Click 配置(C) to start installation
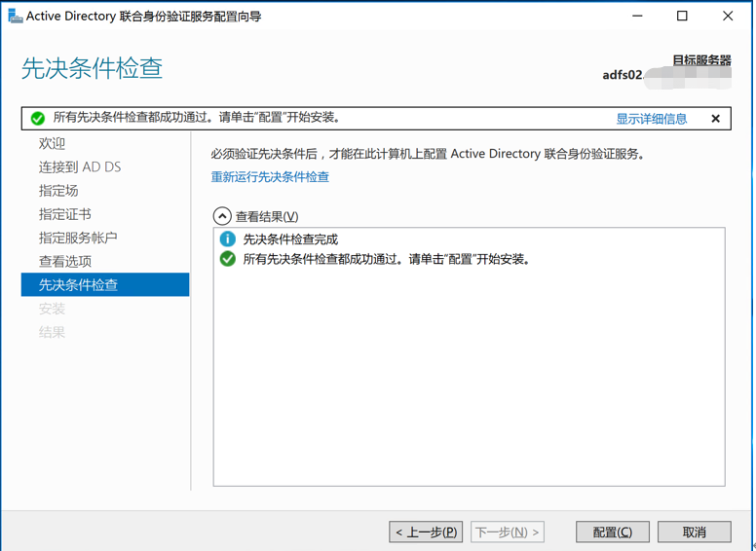Viewport: 756px width, 551px height. click(x=613, y=532)
